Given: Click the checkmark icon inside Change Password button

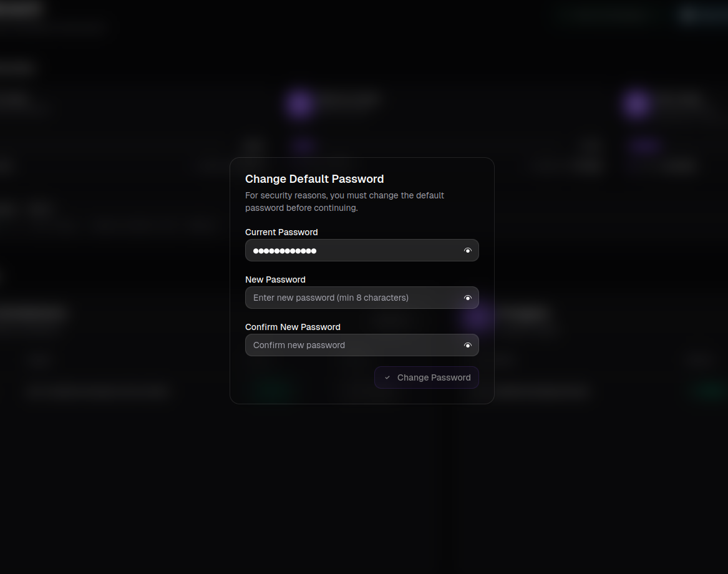Looking at the screenshot, I should tap(387, 377).
